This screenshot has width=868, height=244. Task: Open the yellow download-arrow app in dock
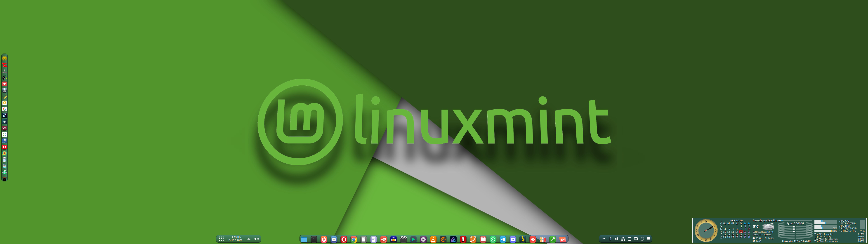[523, 239]
